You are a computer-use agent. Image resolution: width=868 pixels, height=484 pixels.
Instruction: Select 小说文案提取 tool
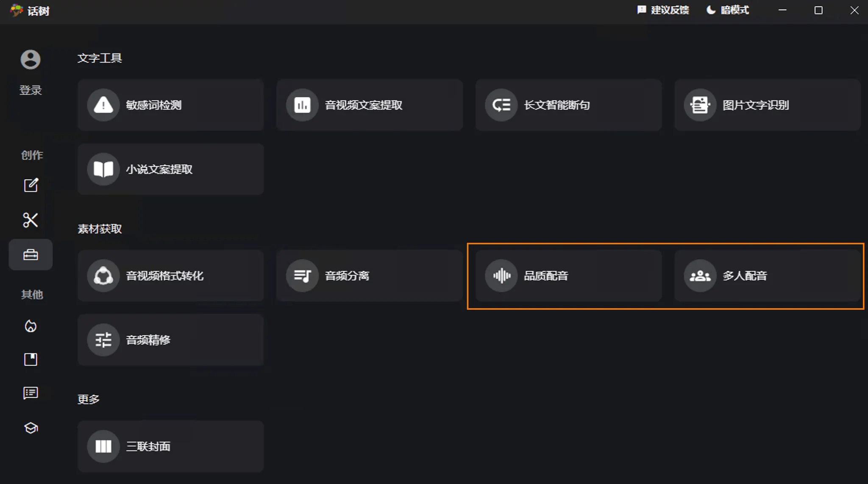point(170,170)
